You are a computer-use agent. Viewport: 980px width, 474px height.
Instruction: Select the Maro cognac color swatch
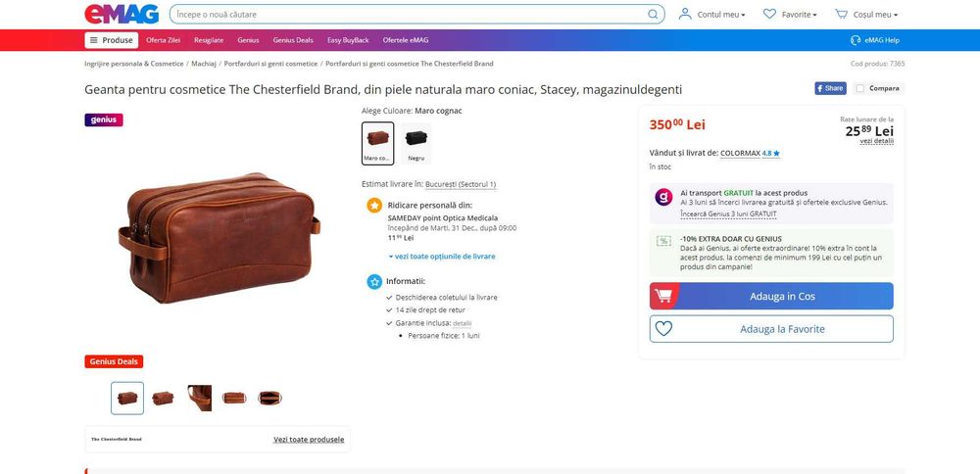377,142
